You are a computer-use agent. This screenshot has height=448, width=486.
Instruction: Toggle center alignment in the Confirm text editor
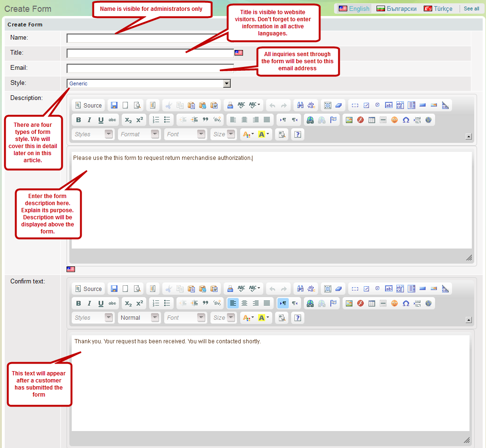244,303
